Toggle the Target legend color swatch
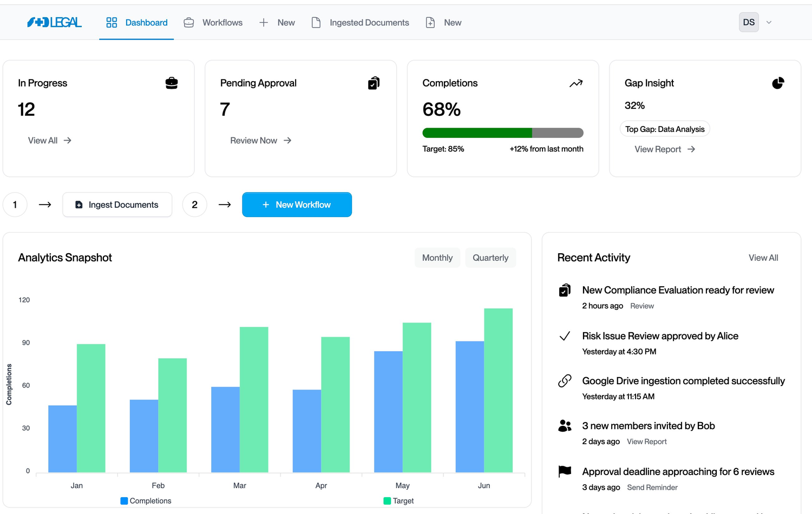 coord(387,501)
